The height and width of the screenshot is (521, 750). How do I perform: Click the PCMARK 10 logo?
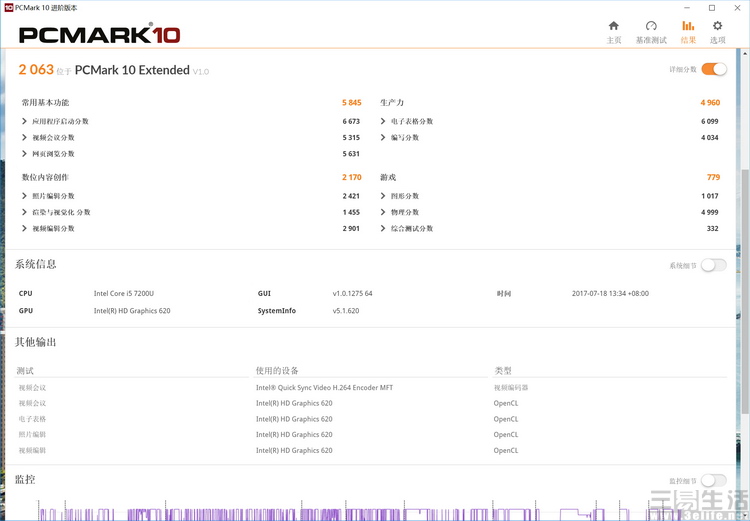click(x=99, y=34)
